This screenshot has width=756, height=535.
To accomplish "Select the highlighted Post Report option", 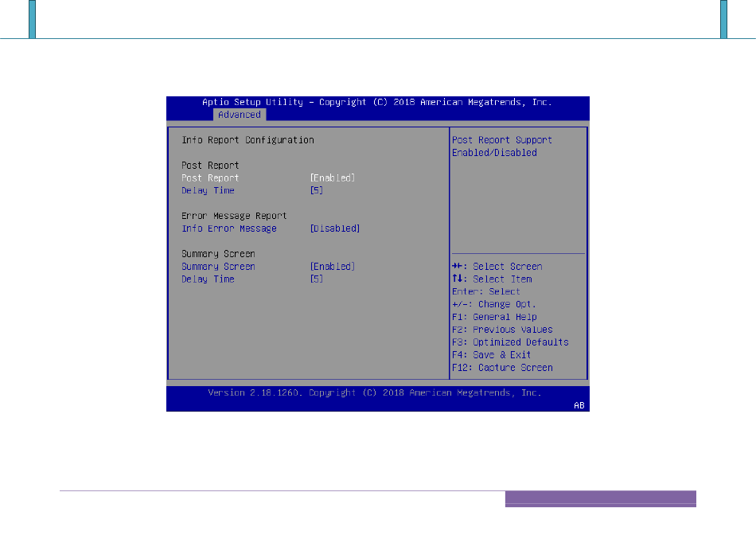I will (x=210, y=178).
